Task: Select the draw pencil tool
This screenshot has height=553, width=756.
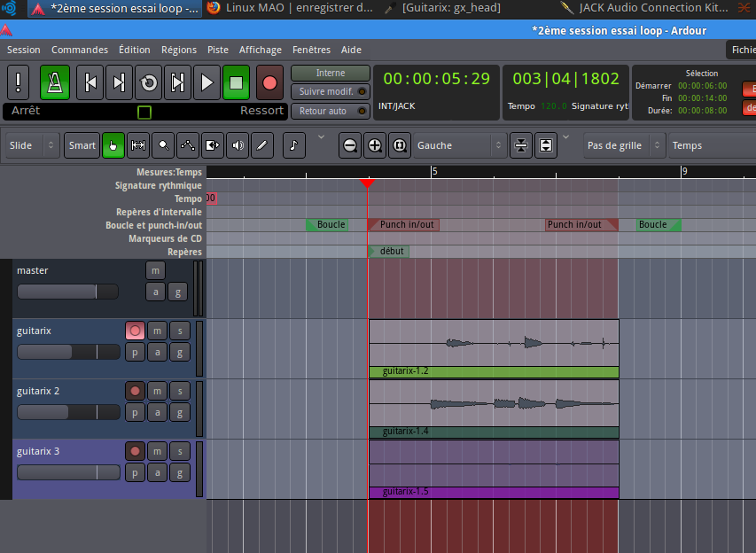Action: [x=262, y=144]
